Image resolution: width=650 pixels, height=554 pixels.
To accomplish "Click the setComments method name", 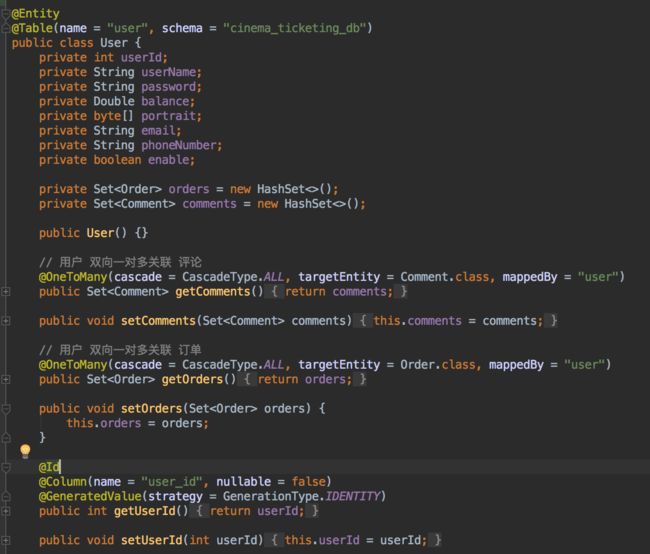I will pos(158,321).
